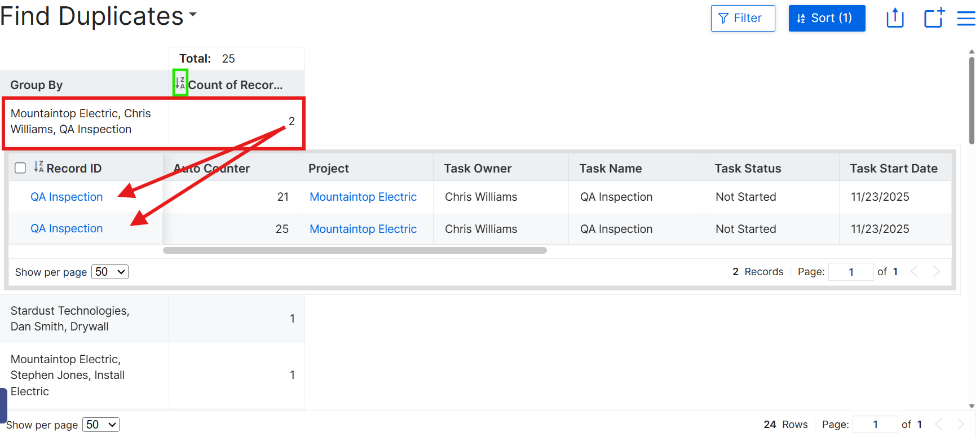Click the Record ID sort icon
The image size is (980, 437).
[x=38, y=166]
